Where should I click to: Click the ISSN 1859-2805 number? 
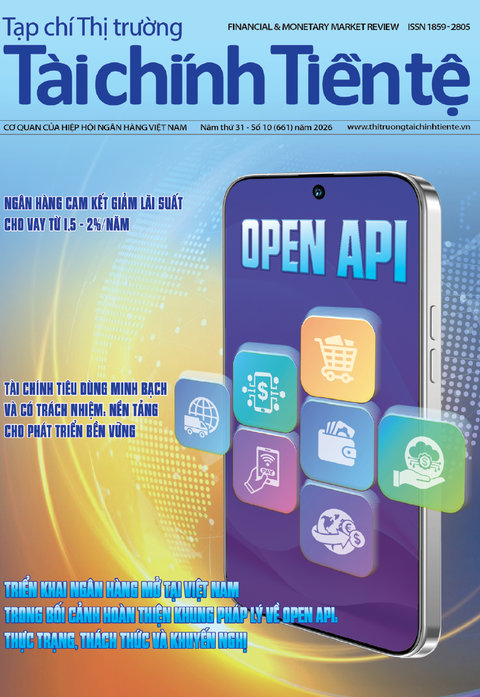[x=439, y=27]
